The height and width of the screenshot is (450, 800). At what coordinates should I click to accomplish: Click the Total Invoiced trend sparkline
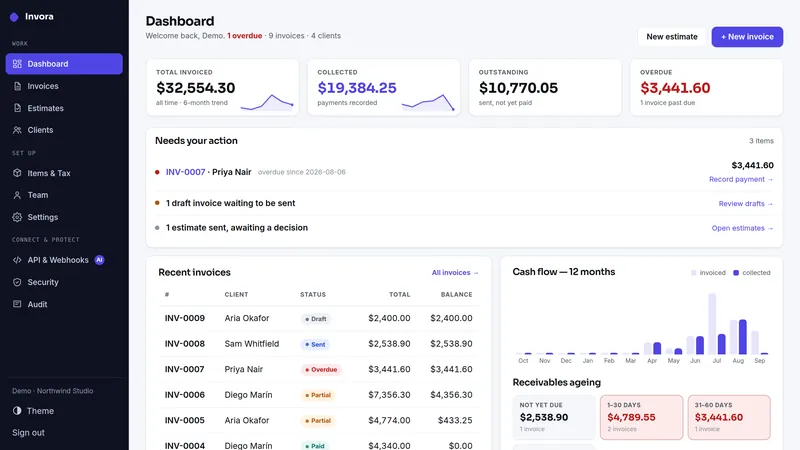267,102
